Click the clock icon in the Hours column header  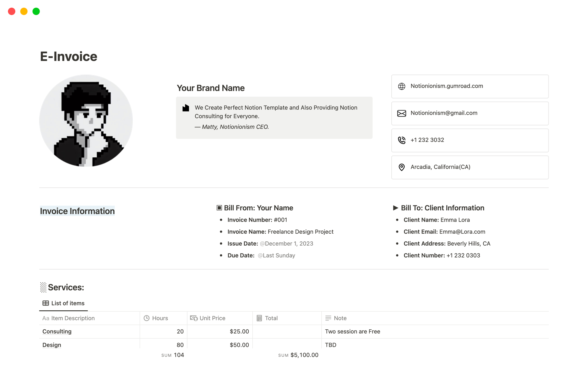147,318
